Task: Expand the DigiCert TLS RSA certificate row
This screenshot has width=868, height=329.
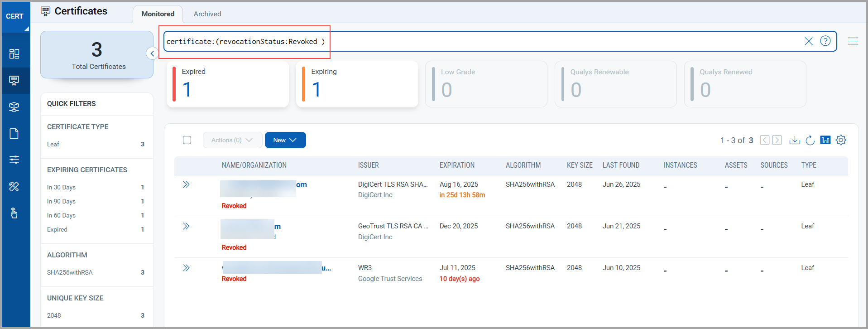Action: [186, 184]
